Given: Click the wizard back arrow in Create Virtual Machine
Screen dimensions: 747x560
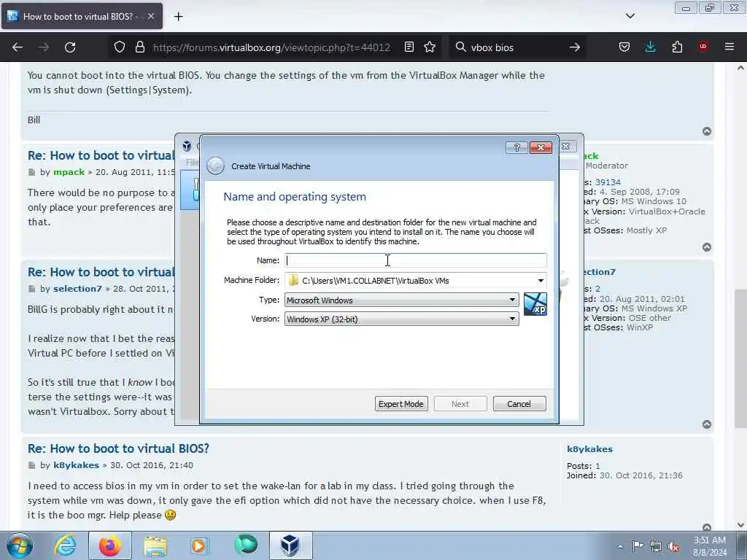Looking at the screenshot, I should [x=215, y=166].
